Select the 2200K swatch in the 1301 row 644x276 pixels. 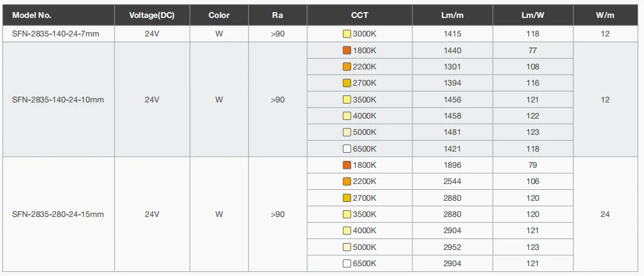[347, 67]
